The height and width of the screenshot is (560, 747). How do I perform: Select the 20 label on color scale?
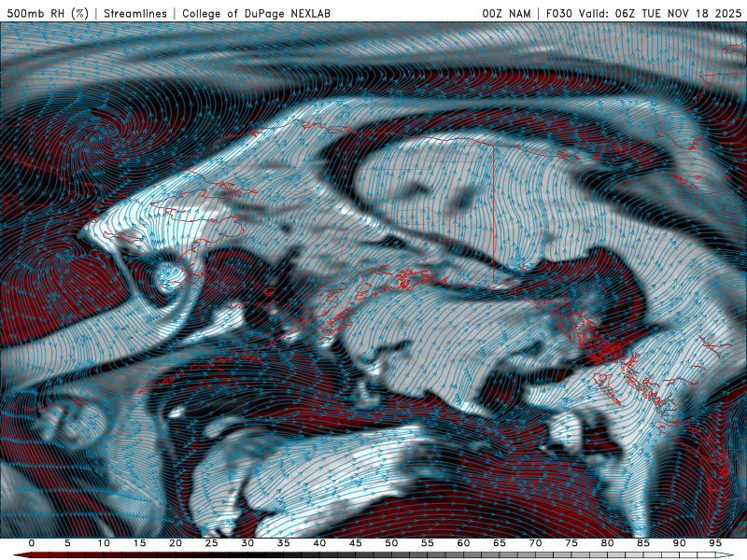(176, 543)
